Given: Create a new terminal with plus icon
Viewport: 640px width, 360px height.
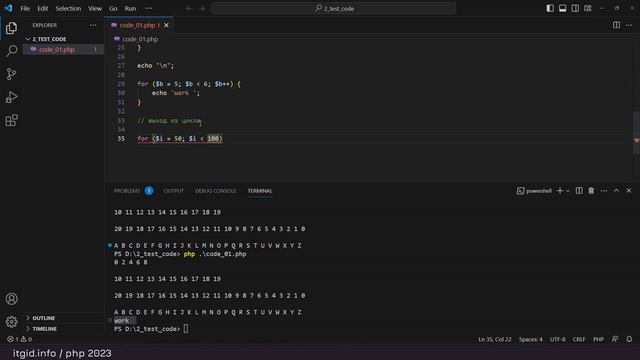Looking at the screenshot, I should click(560, 191).
